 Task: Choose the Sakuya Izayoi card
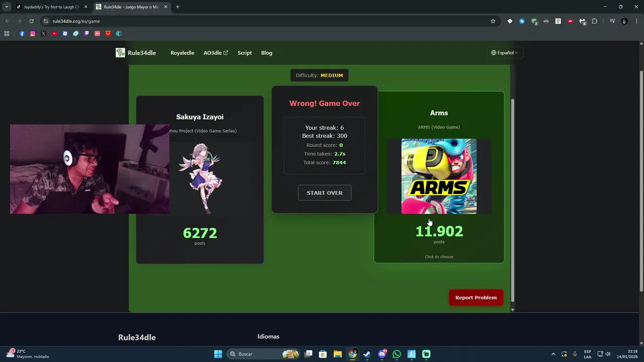point(200,179)
